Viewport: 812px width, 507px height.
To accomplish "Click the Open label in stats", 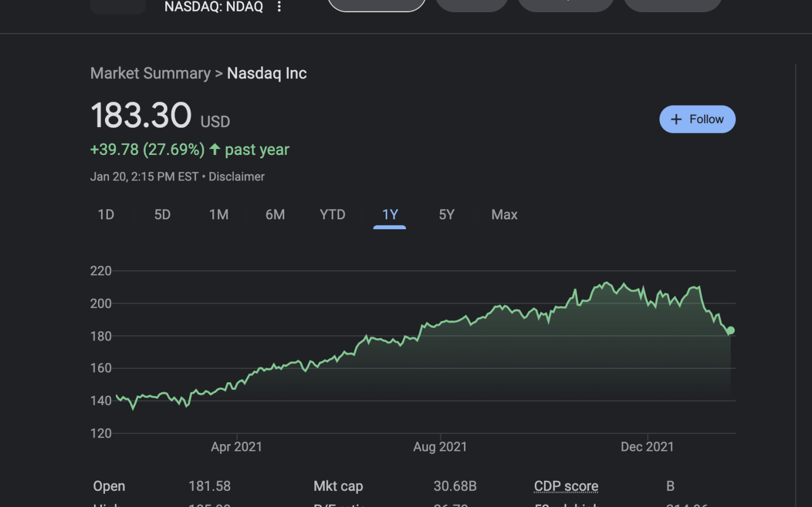I will 109,486.
